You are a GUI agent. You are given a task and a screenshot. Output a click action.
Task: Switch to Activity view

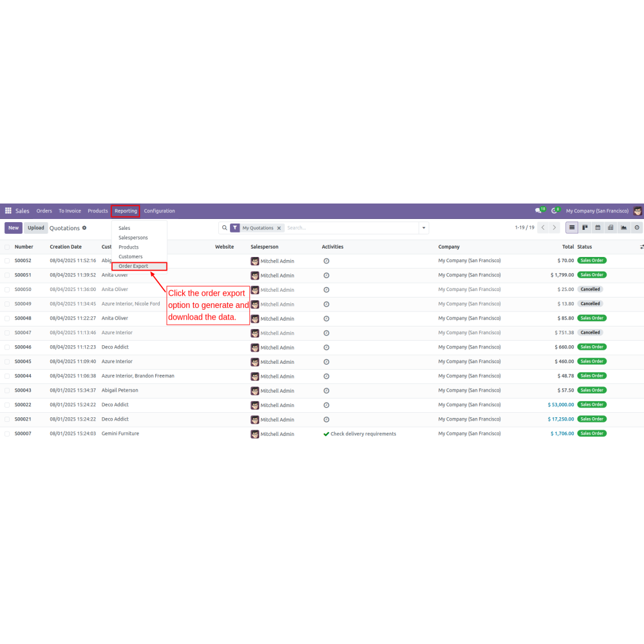[637, 227]
